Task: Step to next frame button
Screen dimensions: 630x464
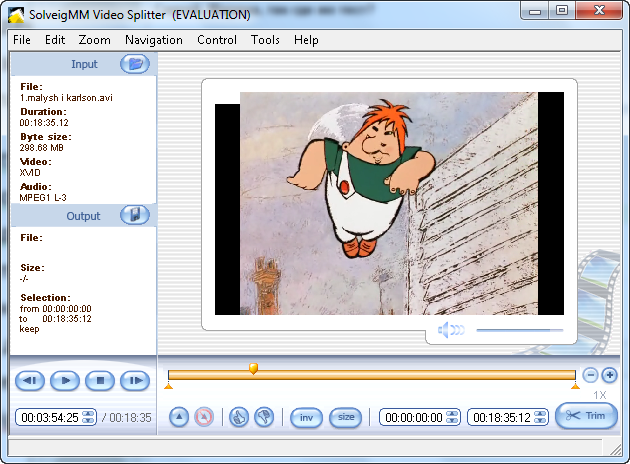Action: point(135,380)
